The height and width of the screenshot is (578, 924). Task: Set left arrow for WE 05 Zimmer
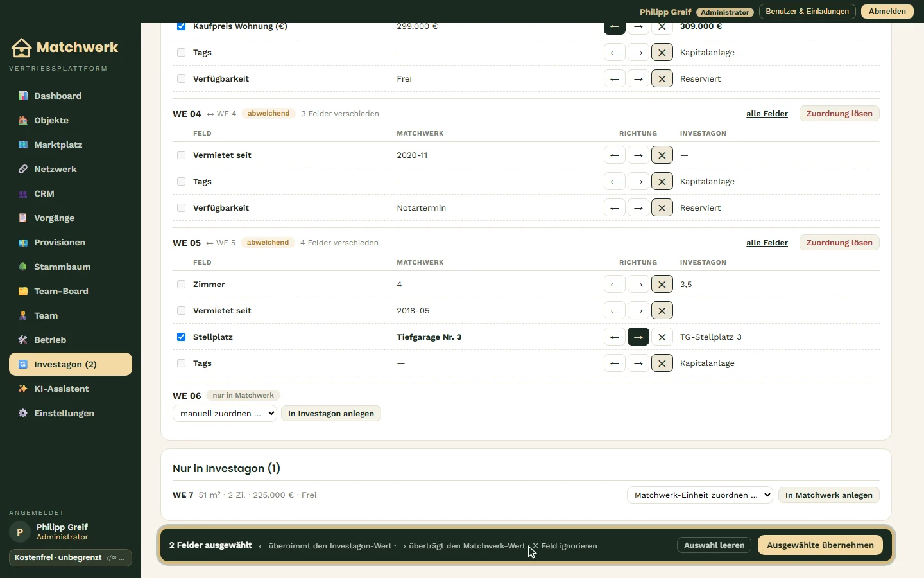tap(615, 285)
